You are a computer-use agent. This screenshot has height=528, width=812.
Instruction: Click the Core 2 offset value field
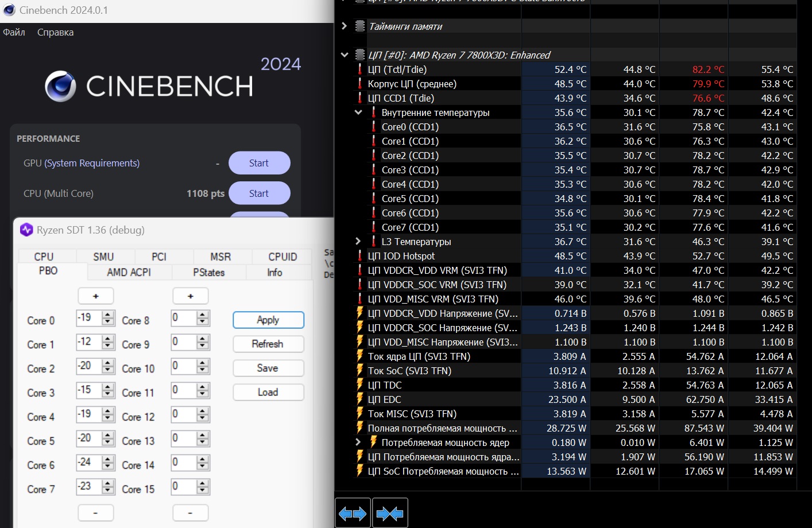click(x=89, y=366)
